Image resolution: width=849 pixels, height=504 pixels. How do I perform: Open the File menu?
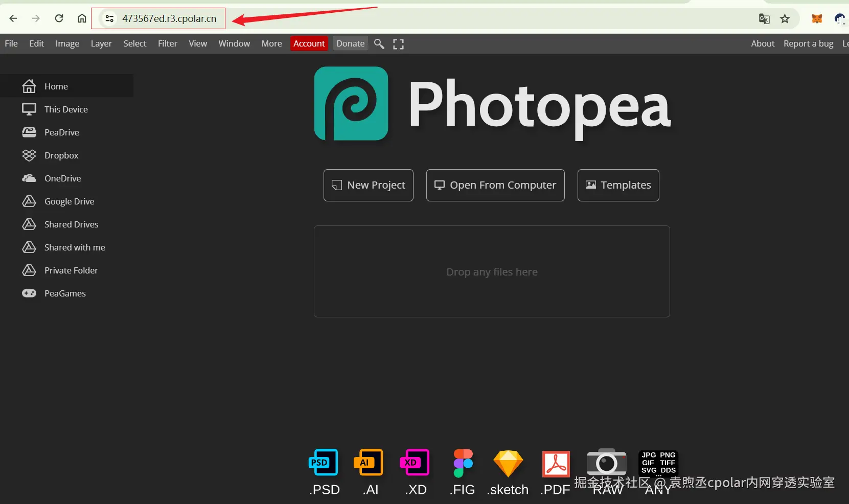pyautogui.click(x=11, y=43)
